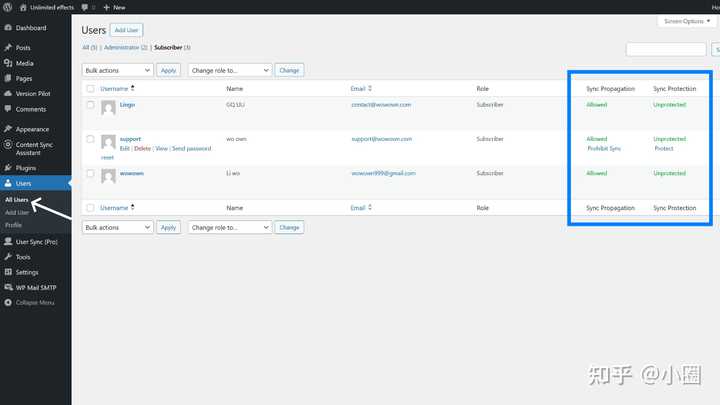Image resolution: width=720 pixels, height=405 pixels.
Task: Click the Plugins icon in sidebar
Action: tap(8, 168)
